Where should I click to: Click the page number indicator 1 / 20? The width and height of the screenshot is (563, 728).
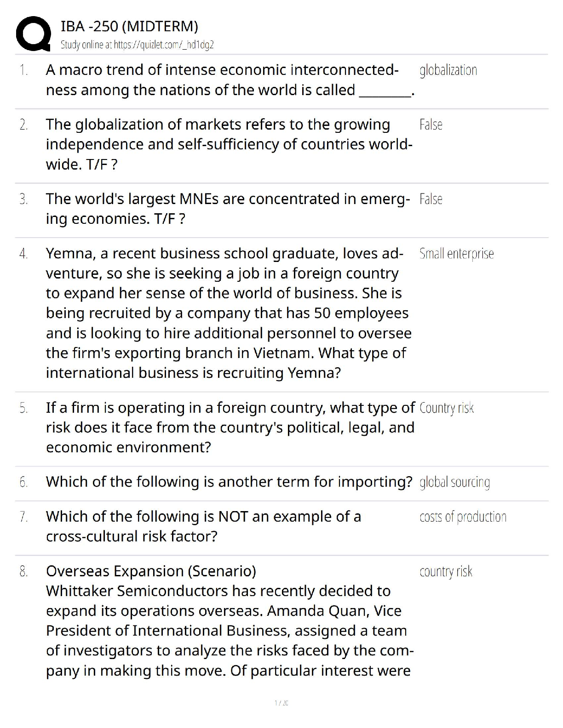click(281, 703)
